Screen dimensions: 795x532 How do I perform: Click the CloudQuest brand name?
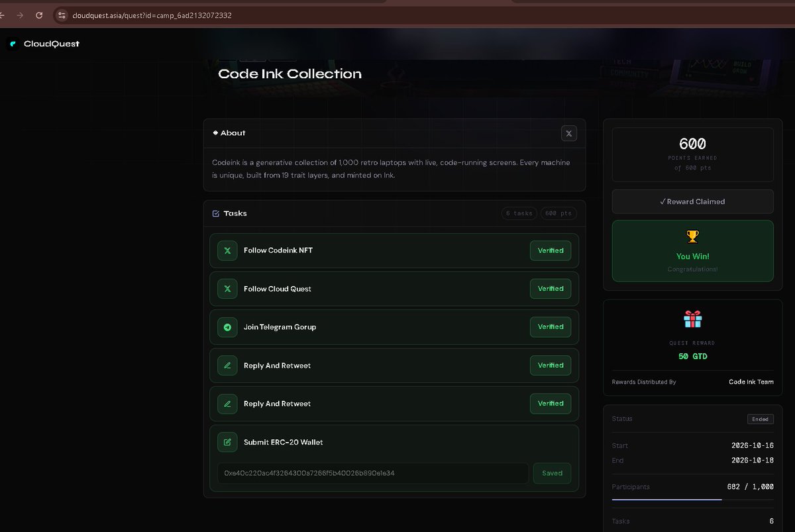click(x=52, y=44)
